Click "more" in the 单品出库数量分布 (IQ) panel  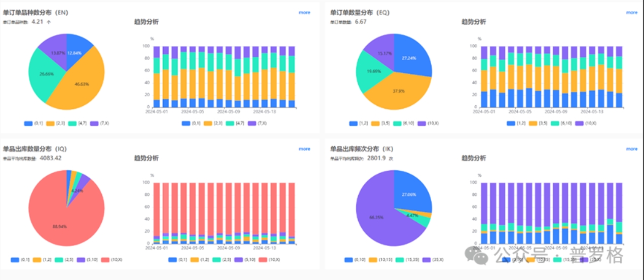304,149
